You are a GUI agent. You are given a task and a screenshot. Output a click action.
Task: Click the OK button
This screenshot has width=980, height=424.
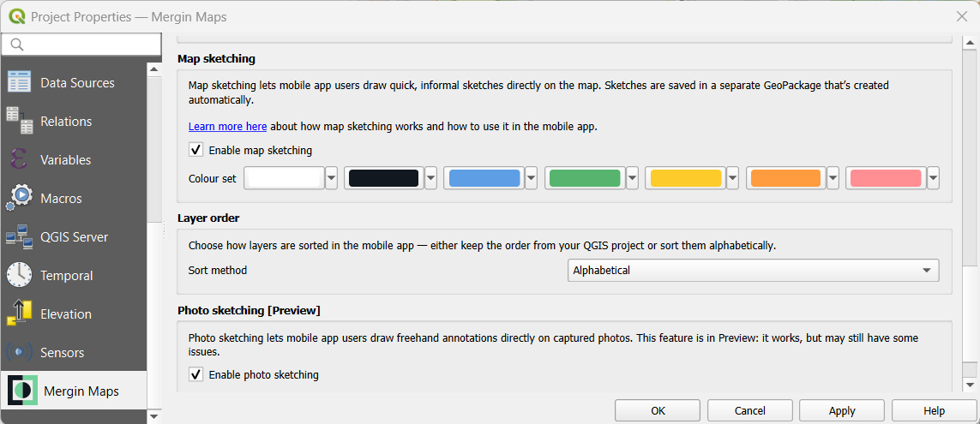click(658, 411)
